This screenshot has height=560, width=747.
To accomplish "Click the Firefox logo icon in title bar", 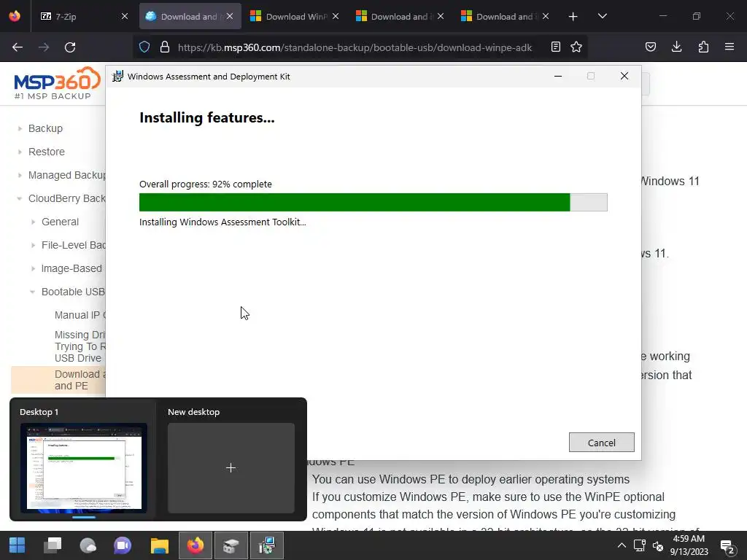I will [15, 16].
